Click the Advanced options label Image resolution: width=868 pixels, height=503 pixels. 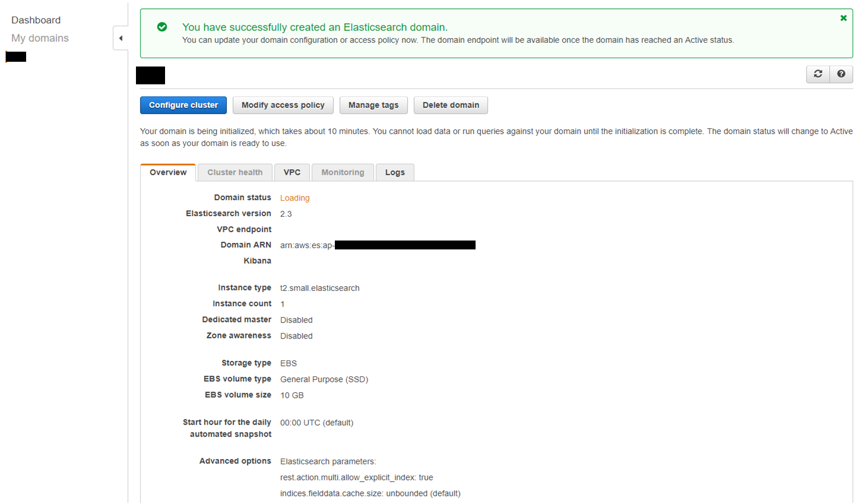point(235,461)
